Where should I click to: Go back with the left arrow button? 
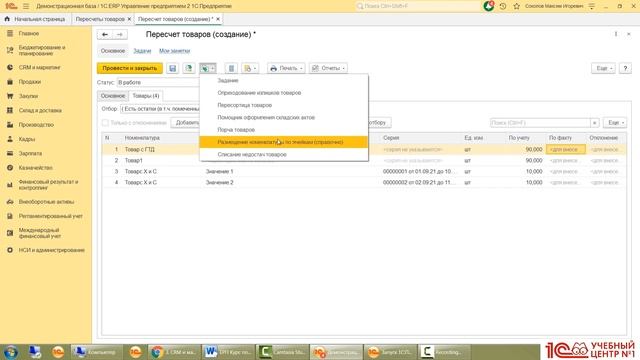(105, 35)
